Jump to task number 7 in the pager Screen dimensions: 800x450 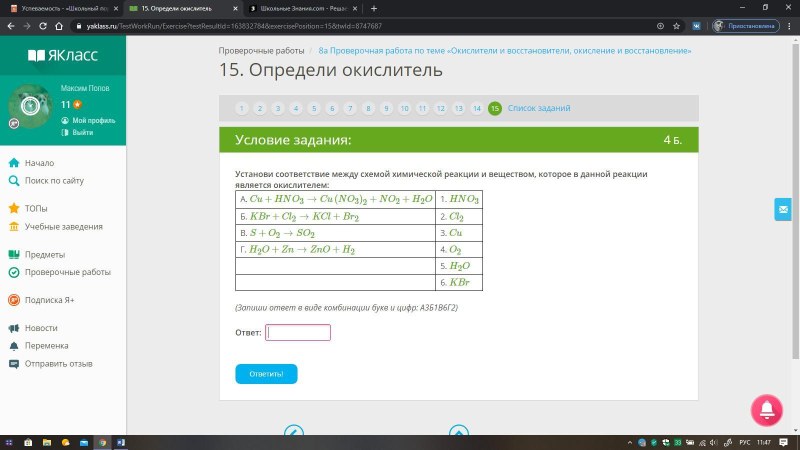coord(349,108)
